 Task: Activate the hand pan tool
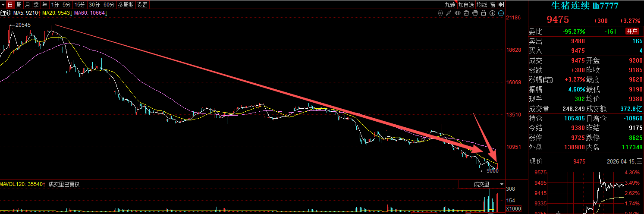click(475, 13)
